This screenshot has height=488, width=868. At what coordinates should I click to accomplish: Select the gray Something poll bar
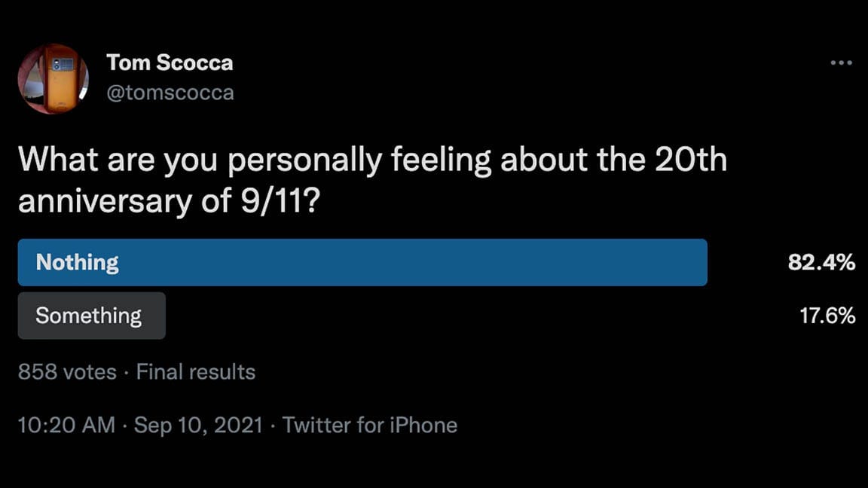(91, 316)
